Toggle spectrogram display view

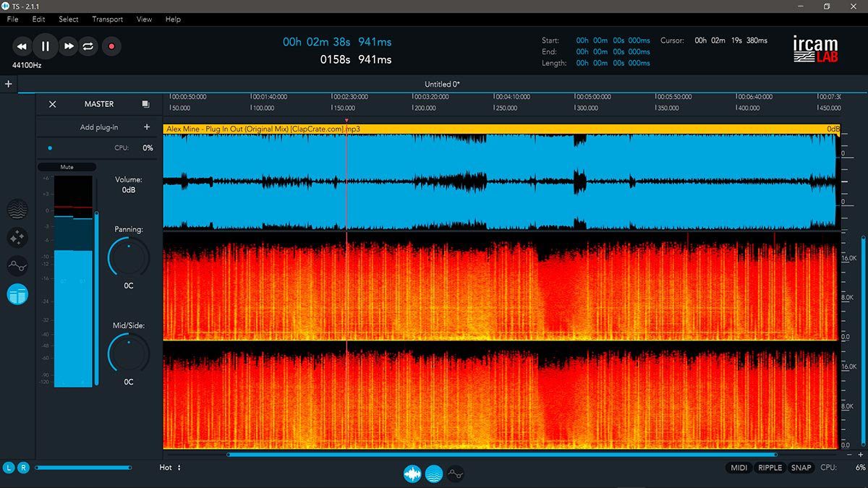pos(434,474)
